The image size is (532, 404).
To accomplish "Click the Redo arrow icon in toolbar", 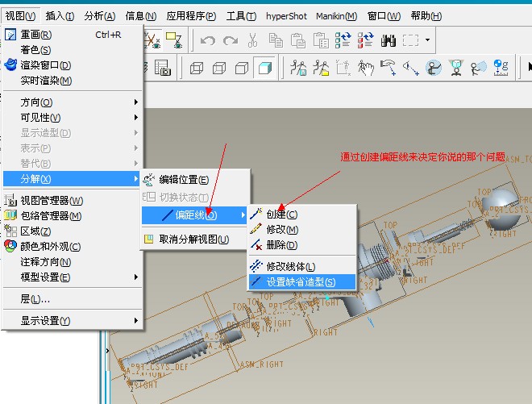I will point(231,41).
